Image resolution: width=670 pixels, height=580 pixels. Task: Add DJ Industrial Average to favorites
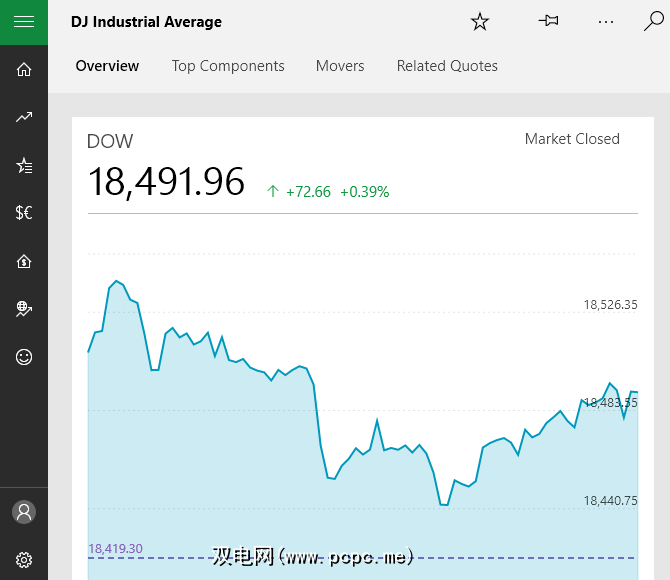(480, 22)
